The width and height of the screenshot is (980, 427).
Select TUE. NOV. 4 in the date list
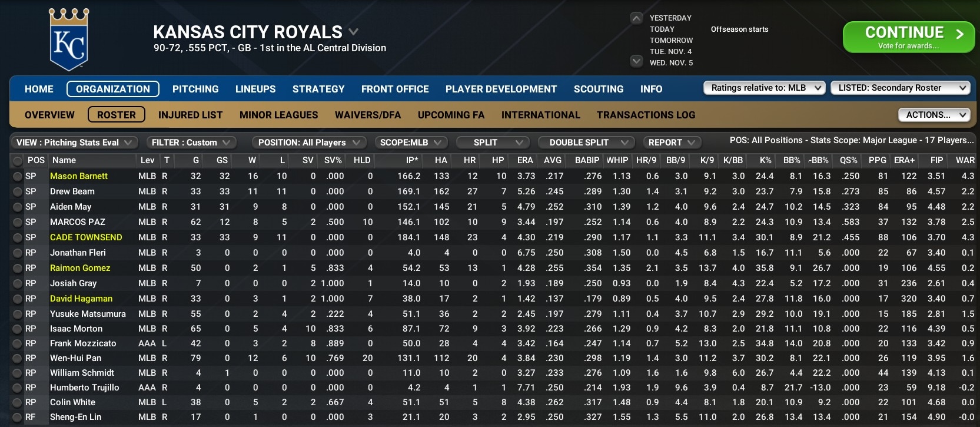click(670, 52)
